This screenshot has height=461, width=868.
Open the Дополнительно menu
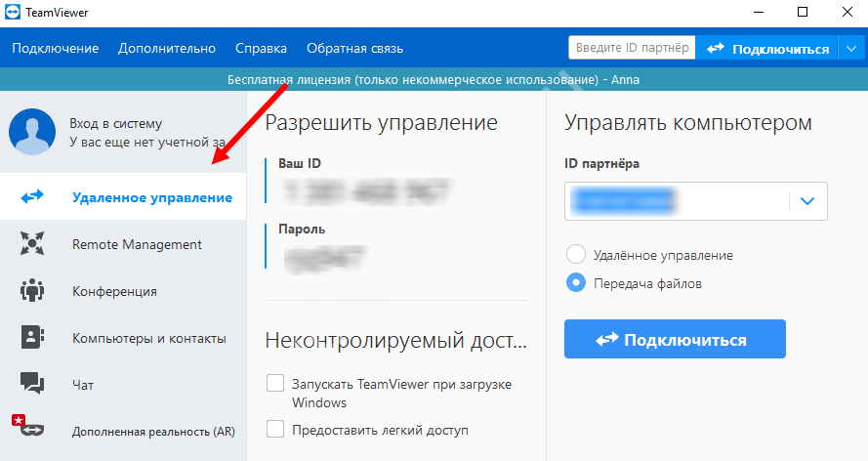pos(167,48)
